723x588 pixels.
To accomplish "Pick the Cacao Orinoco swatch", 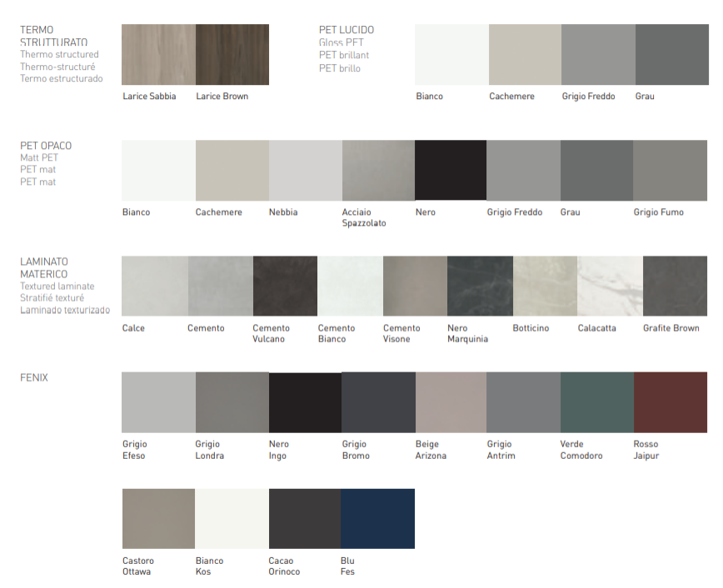I will [305, 519].
